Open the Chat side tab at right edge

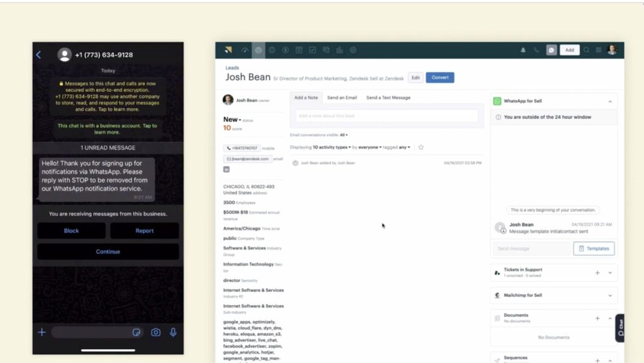[x=620, y=328]
